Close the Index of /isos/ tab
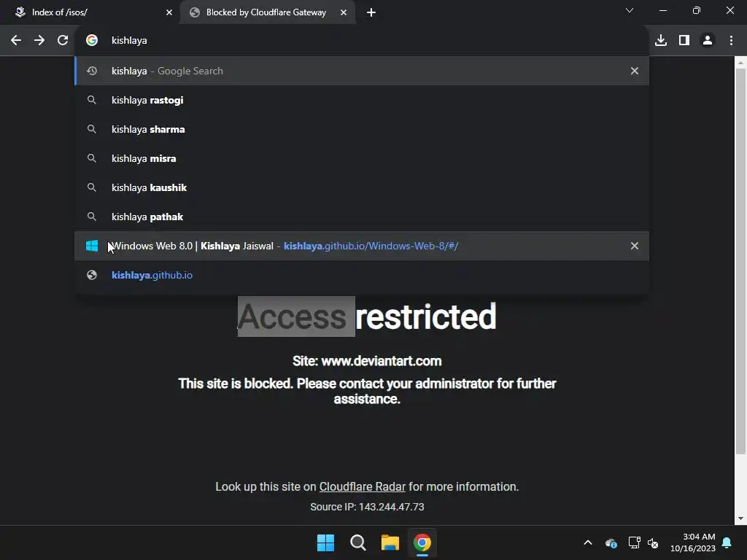Screen dimensions: 747x560 coord(169,12)
